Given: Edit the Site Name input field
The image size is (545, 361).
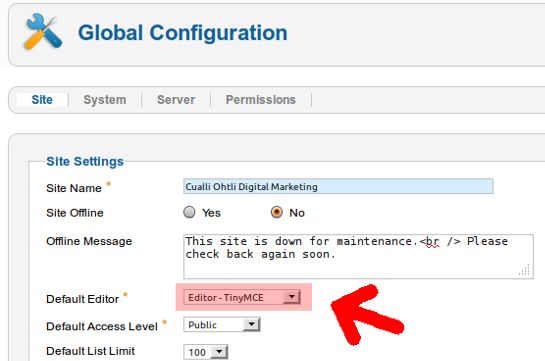Looking at the screenshot, I should pyautogui.click(x=338, y=187).
